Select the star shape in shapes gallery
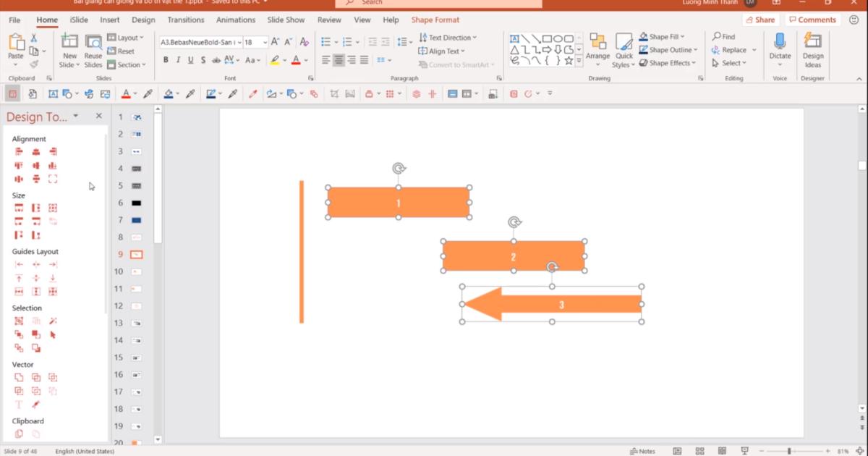868x456 pixels. click(x=569, y=61)
